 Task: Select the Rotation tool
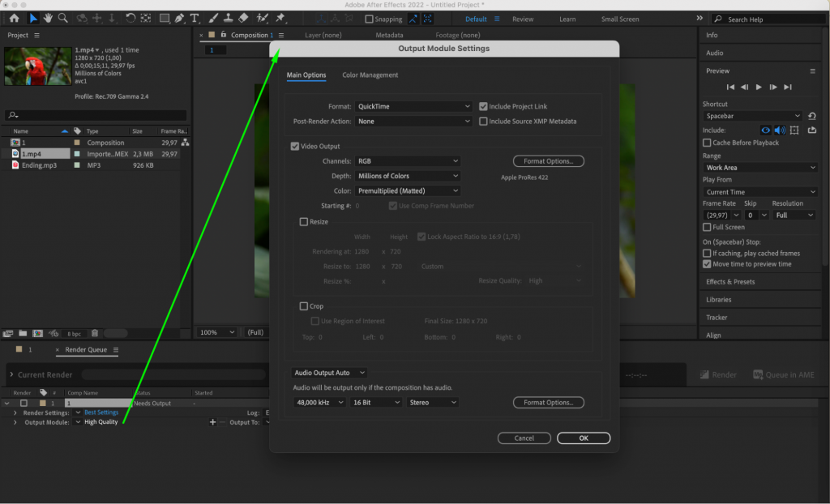(130, 18)
